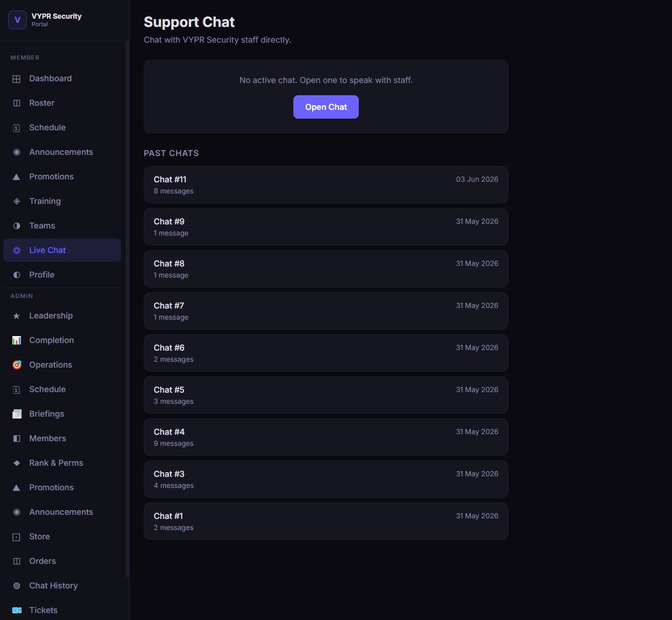Start a new chat with Open Chat
Viewport: 672px width, 620px height.
[325, 107]
